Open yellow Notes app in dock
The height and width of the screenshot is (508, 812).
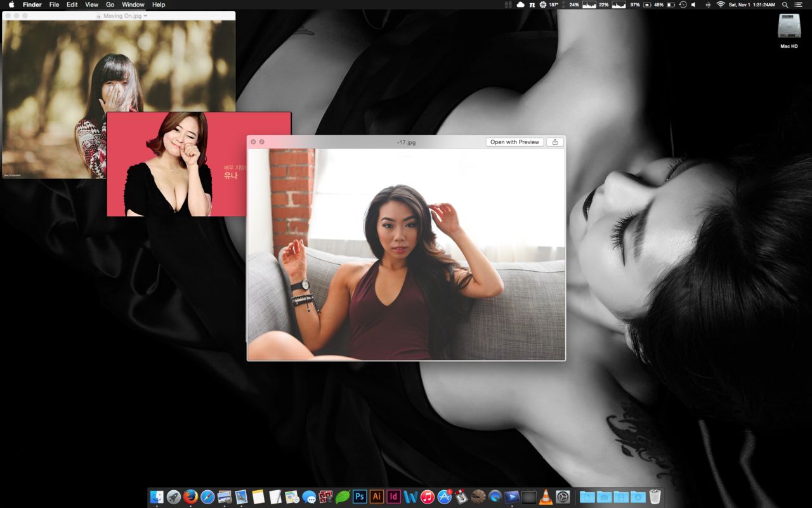(x=258, y=497)
